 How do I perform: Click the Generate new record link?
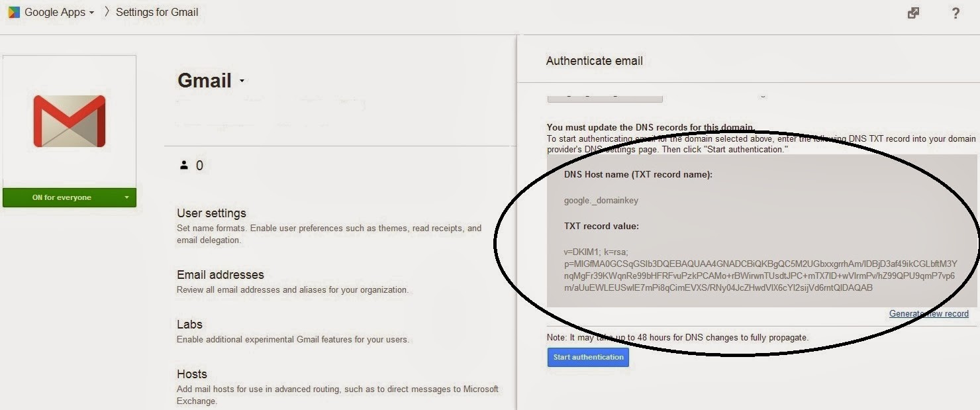(x=929, y=313)
